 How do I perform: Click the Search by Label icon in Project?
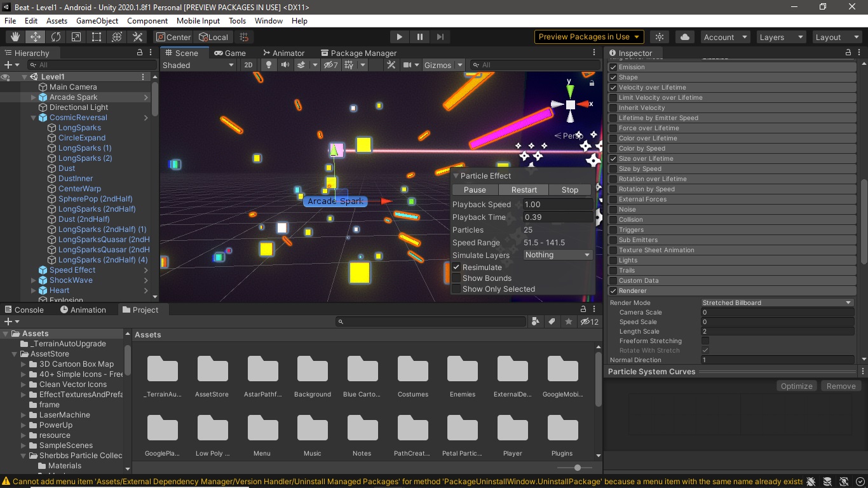pos(552,322)
